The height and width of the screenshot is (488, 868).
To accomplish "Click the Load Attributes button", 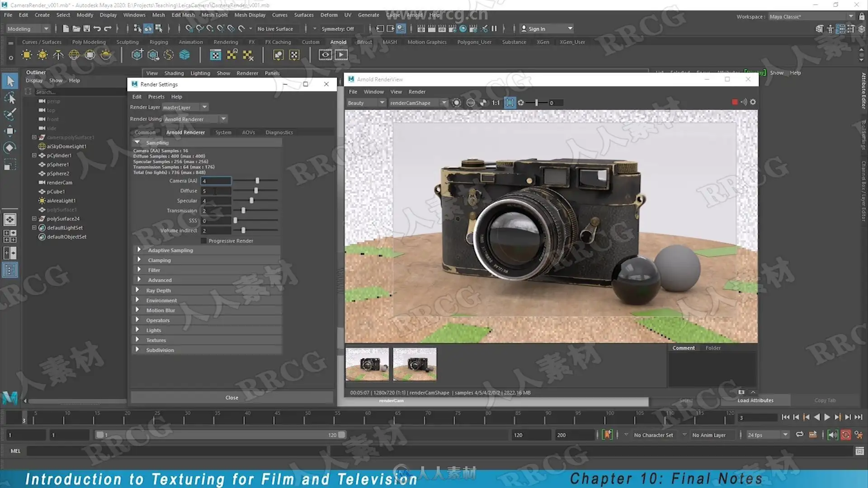I will [755, 400].
